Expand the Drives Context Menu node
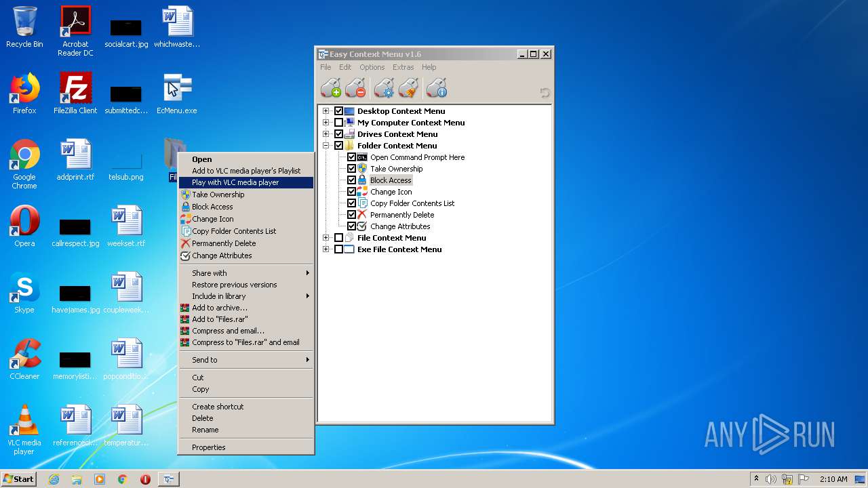 pyautogui.click(x=326, y=134)
